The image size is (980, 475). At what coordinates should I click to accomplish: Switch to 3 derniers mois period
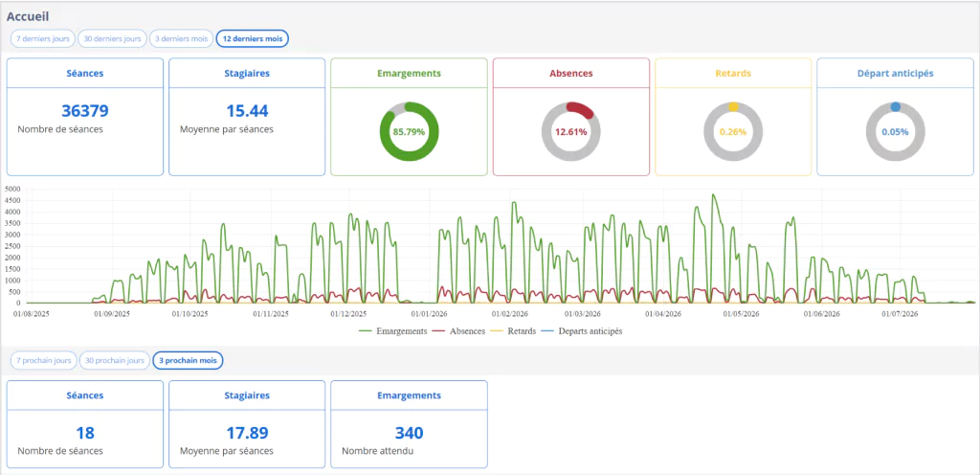[181, 38]
